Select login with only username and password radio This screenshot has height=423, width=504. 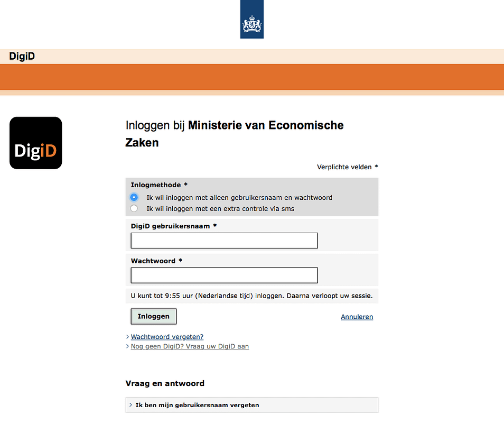(134, 197)
